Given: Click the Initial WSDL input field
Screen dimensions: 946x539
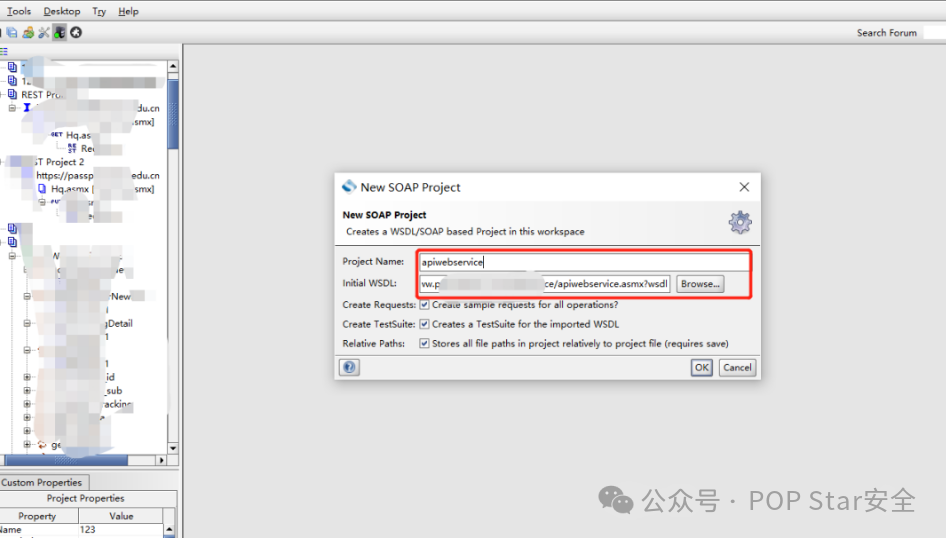Looking at the screenshot, I should pyautogui.click(x=545, y=284).
